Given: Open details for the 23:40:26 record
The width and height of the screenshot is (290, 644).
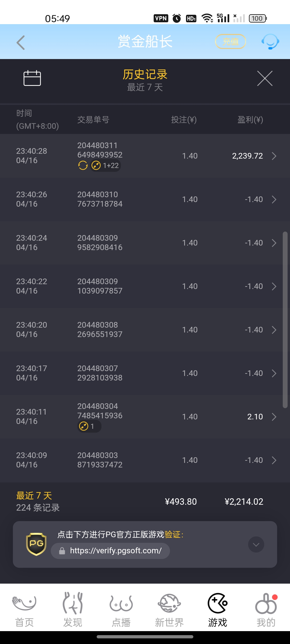Looking at the screenshot, I should click(x=274, y=199).
